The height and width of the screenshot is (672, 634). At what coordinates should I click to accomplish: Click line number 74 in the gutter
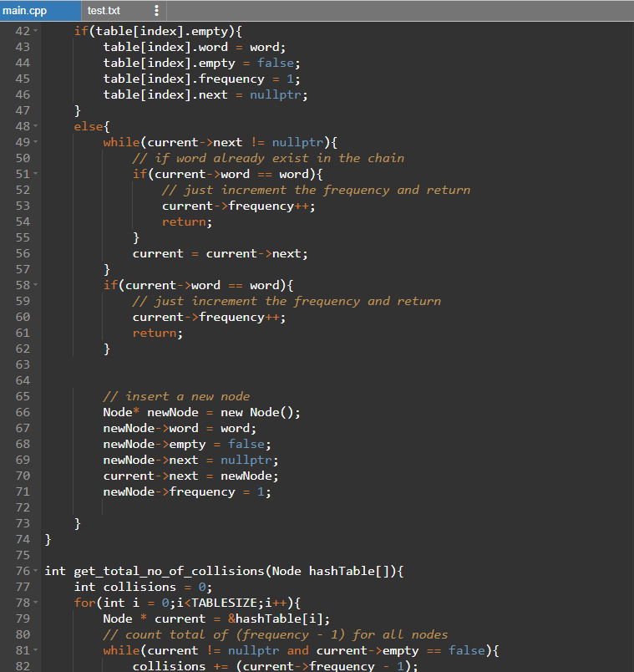pyautogui.click(x=23, y=539)
